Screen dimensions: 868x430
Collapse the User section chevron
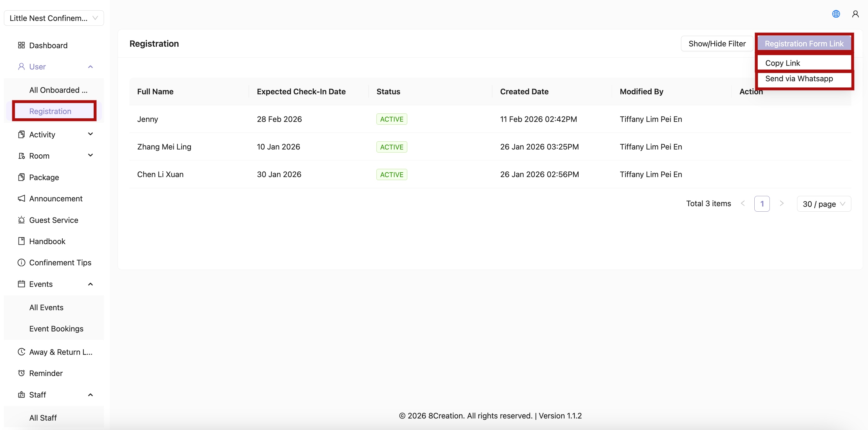90,66
